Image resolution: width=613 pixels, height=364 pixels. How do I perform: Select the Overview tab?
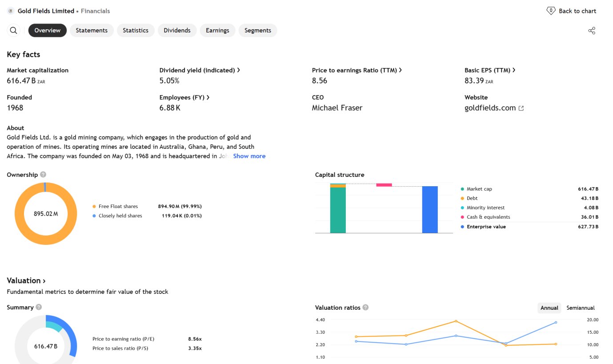pos(48,30)
